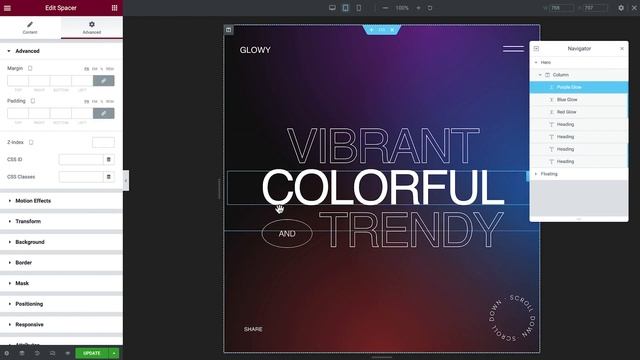Collapse the Hero item in Navigator
Image resolution: width=640 pixels, height=360 pixels.
(x=536, y=62)
